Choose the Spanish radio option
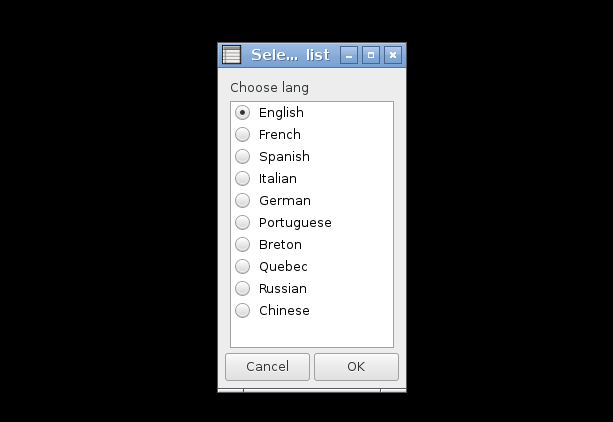 [x=242, y=156]
